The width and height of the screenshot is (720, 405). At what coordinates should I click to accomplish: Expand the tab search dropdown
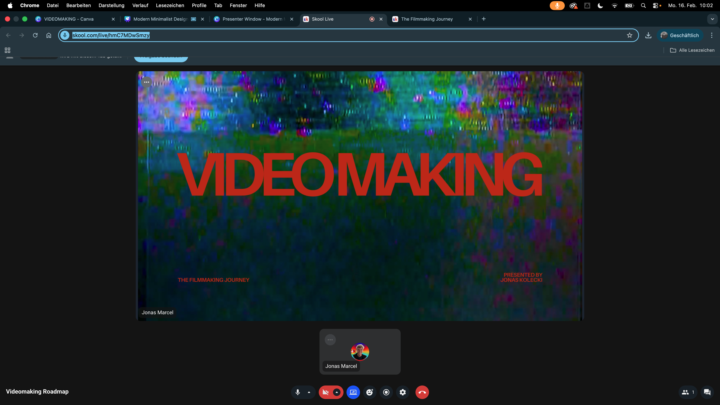point(712,19)
